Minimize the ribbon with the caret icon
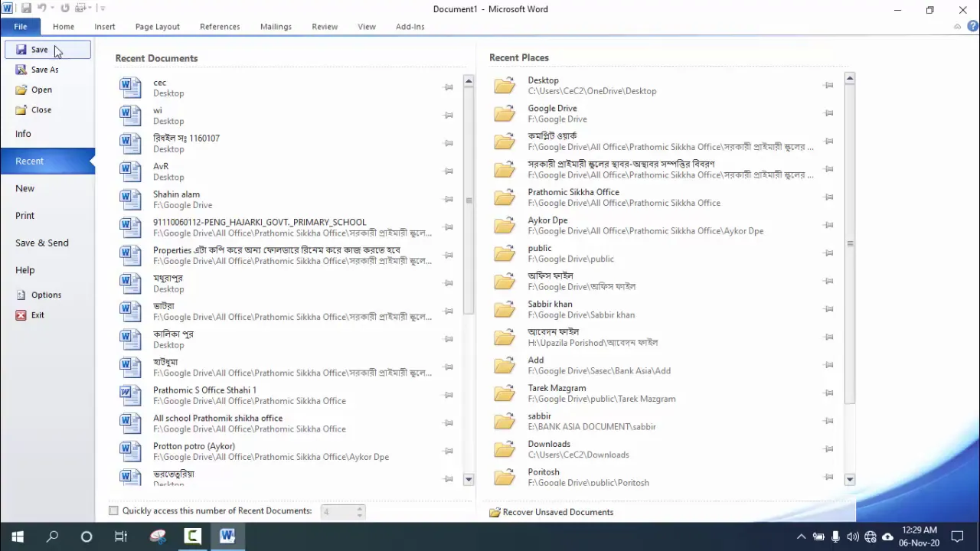 [957, 26]
